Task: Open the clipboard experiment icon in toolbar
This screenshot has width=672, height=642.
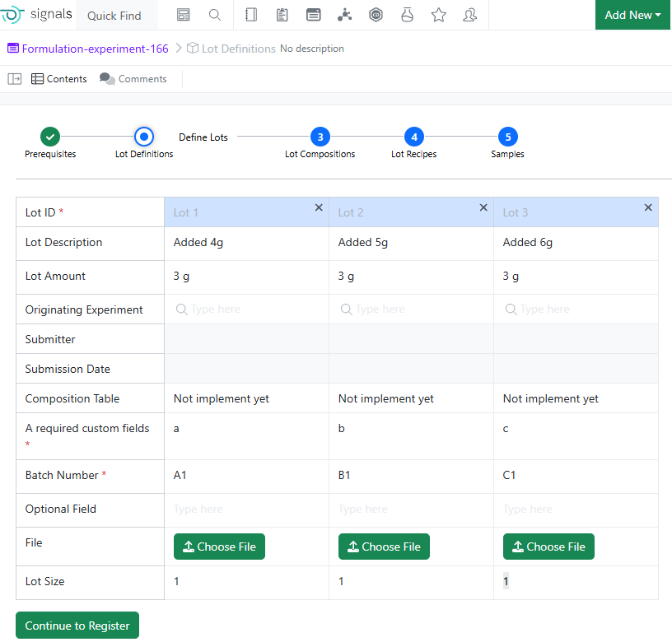Action: coord(282,15)
